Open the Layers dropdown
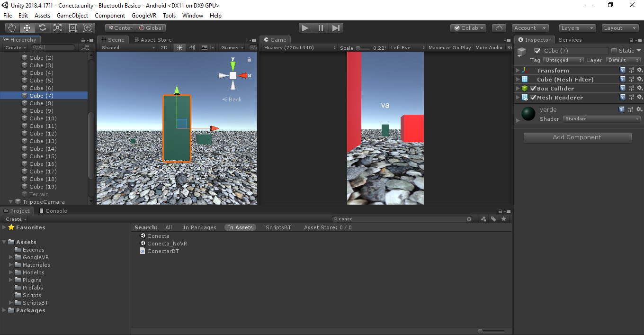Screen dimensions: 644x335 577,28
